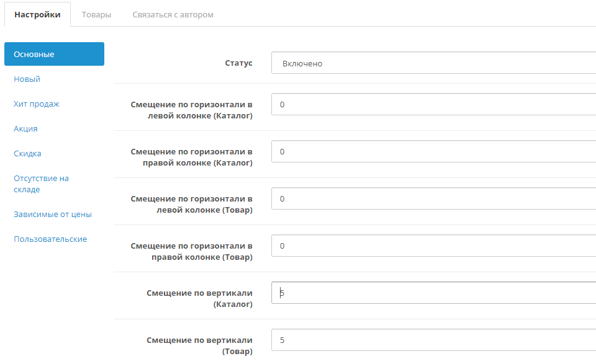
Task: Open the Связаться с автором tab
Action: 173,14
